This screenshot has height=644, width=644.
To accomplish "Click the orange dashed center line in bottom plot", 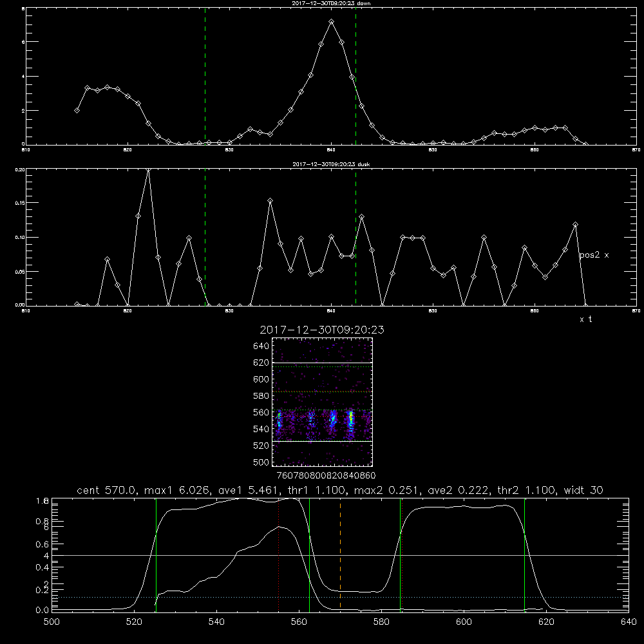I will (x=341, y=554).
